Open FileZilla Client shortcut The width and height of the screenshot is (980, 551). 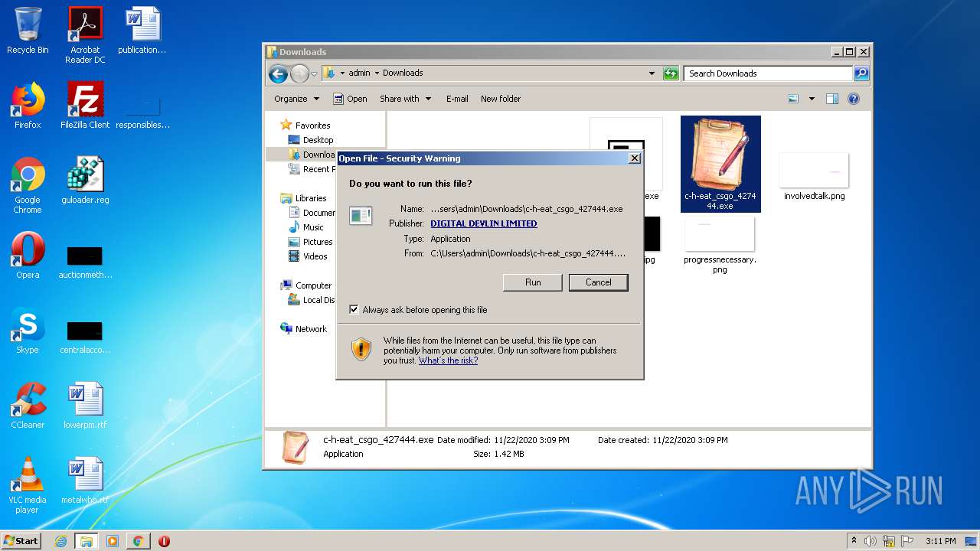85,106
